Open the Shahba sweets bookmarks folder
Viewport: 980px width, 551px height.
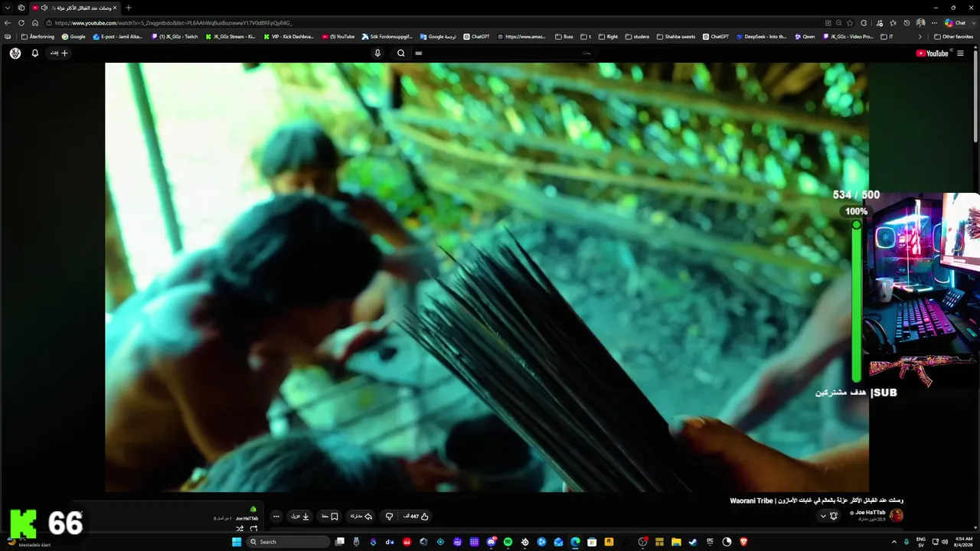(676, 36)
